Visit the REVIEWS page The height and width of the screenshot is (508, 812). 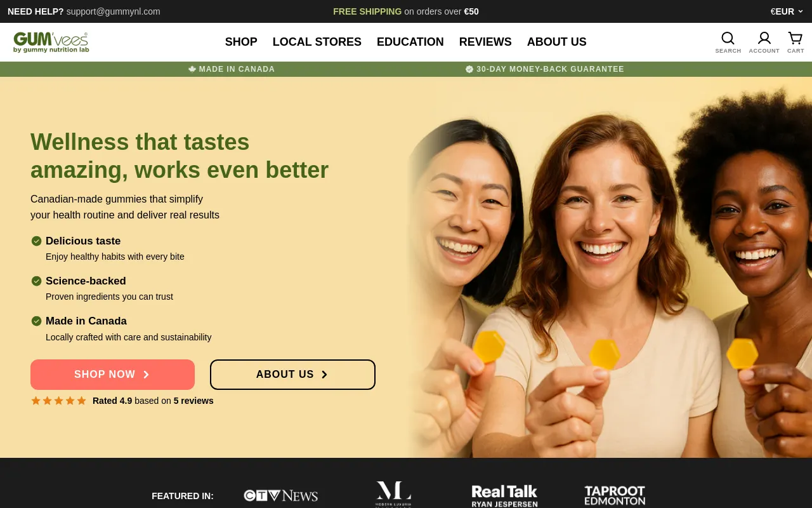pos(485,42)
